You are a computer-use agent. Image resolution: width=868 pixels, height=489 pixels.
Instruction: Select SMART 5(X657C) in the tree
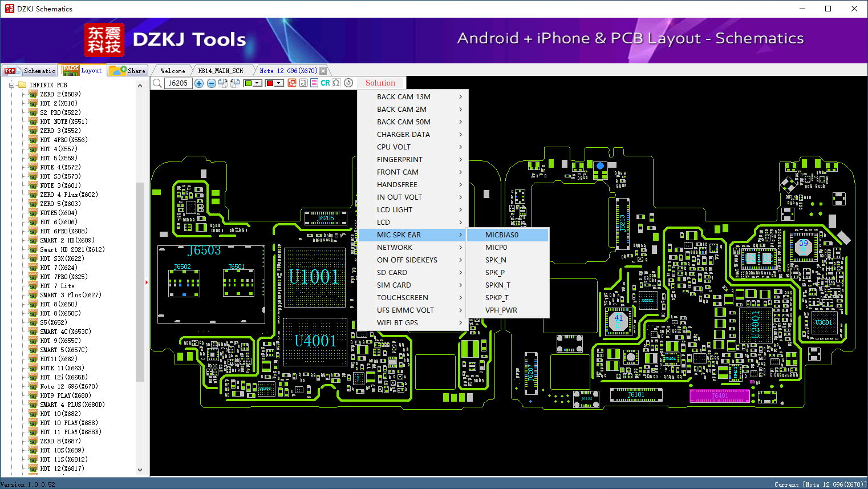[x=64, y=350]
